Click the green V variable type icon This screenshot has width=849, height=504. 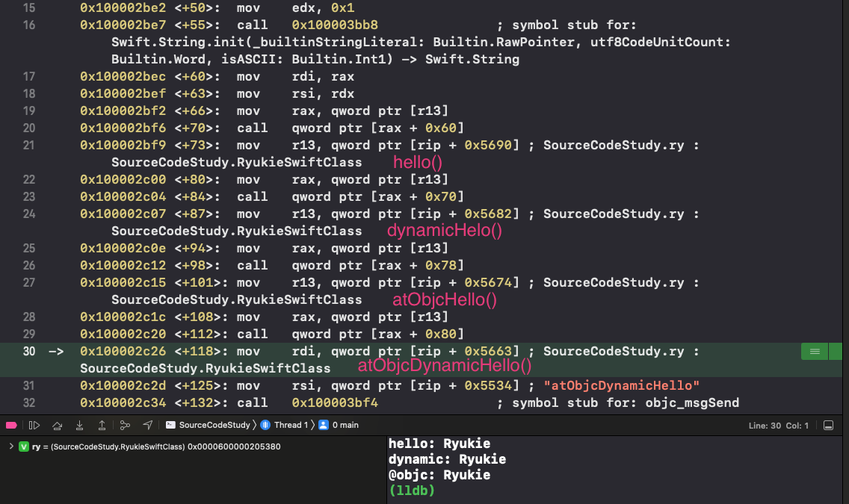click(24, 447)
